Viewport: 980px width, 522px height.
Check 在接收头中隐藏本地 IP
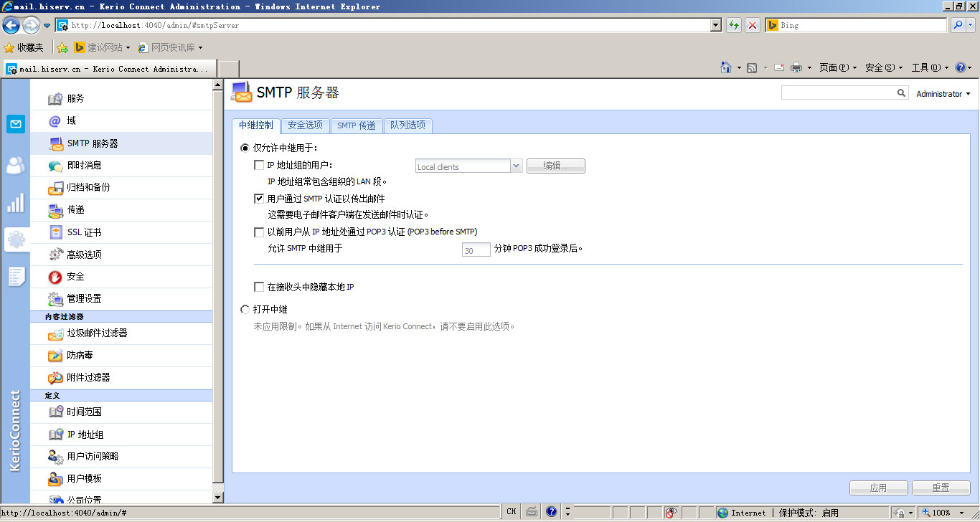point(260,287)
